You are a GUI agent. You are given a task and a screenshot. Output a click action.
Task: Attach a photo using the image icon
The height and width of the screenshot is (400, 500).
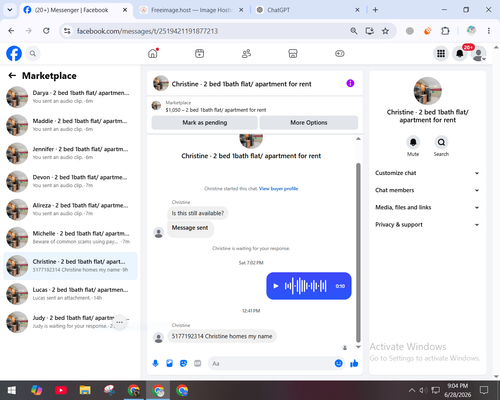pyautogui.click(x=169, y=363)
